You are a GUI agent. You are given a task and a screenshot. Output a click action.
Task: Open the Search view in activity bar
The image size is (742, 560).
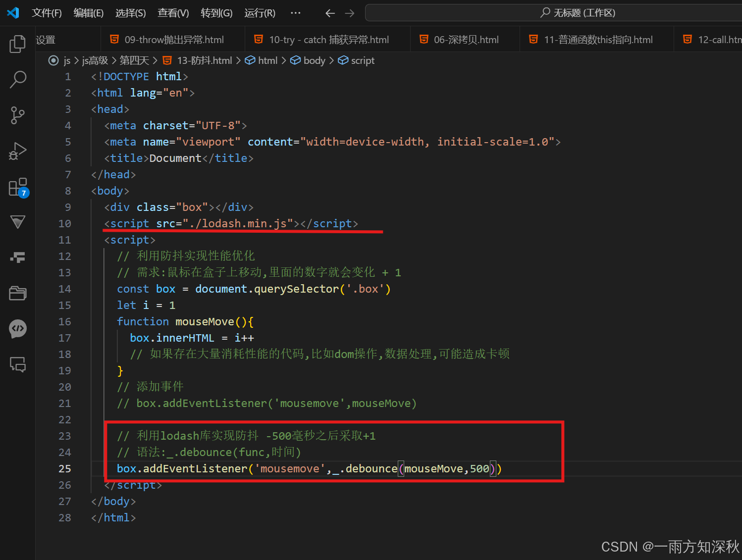coord(18,79)
